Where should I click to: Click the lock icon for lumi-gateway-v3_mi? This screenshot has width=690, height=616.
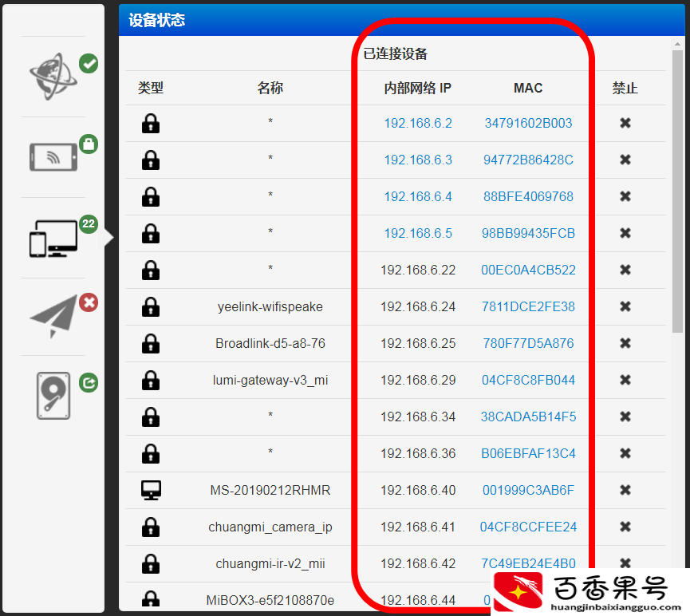point(151,381)
